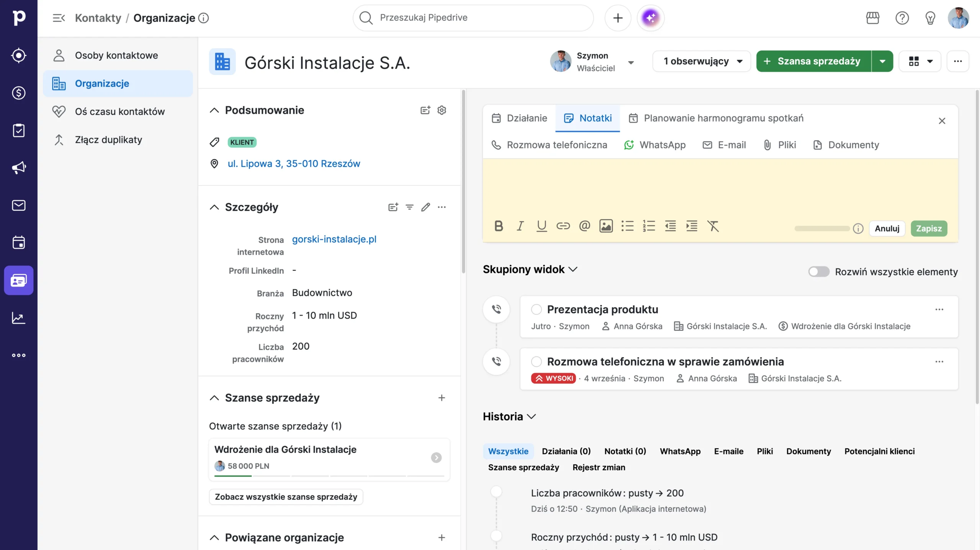Click the AI assistant sparkle icon
The image size is (980, 550).
(x=650, y=18)
